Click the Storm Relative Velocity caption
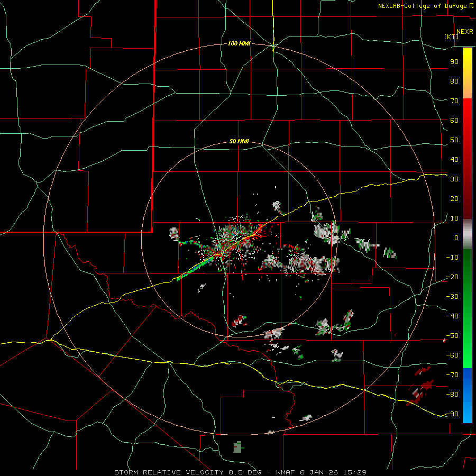Viewport: 476px width, 476px height. (240, 472)
